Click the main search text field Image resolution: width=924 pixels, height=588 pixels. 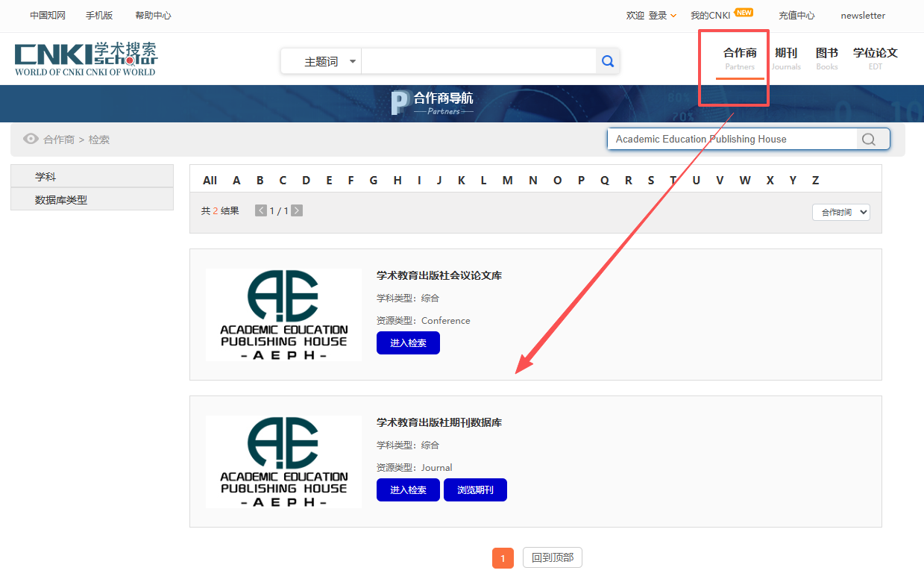[479, 61]
